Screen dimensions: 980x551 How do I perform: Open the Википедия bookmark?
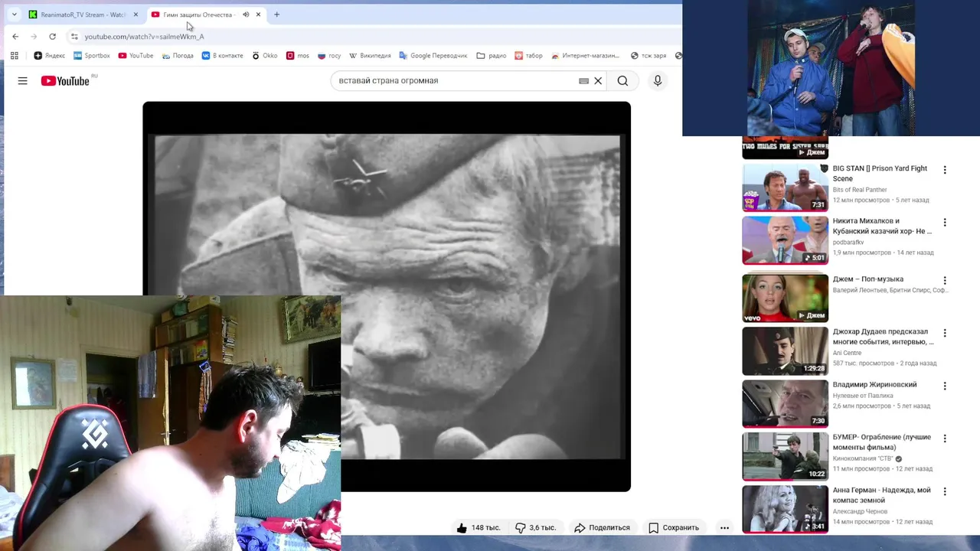click(x=370, y=56)
